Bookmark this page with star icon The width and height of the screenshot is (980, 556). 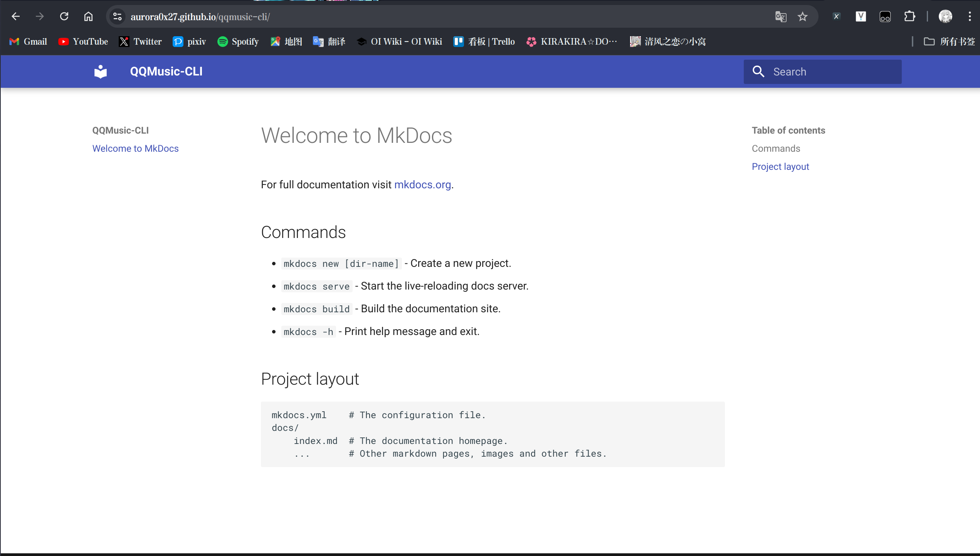803,17
